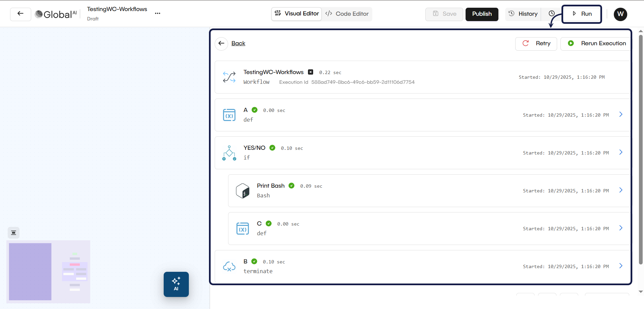644x309 pixels.
Task: Expand Print Bash step details chevron
Action: pyautogui.click(x=621, y=190)
